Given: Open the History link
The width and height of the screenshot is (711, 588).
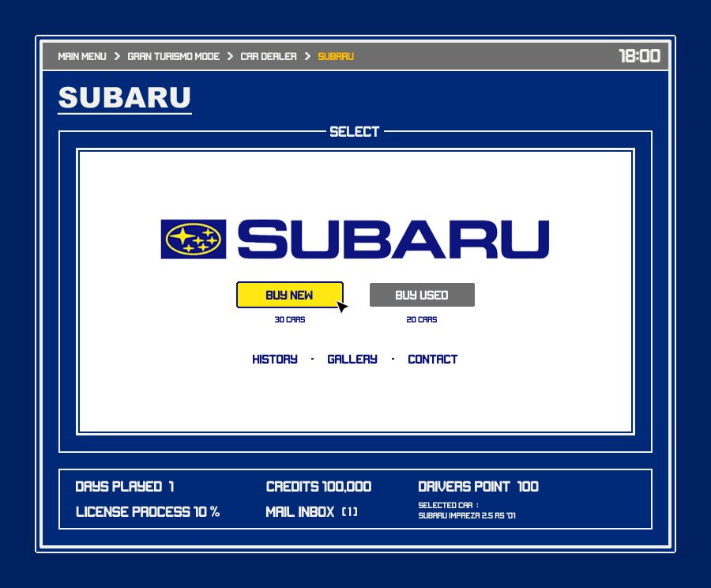Looking at the screenshot, I should [x=275, y=360].
